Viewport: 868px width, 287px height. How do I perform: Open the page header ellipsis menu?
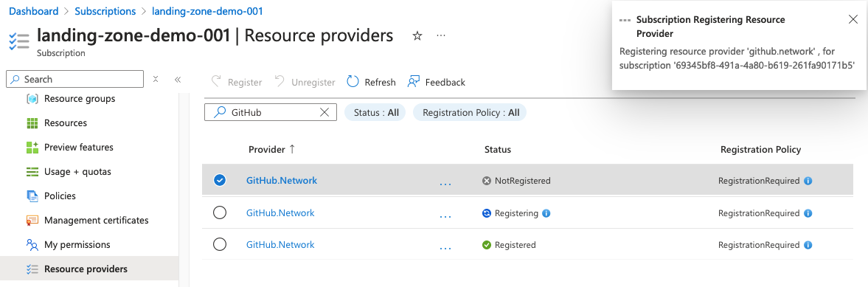click(x=441, y=35)
